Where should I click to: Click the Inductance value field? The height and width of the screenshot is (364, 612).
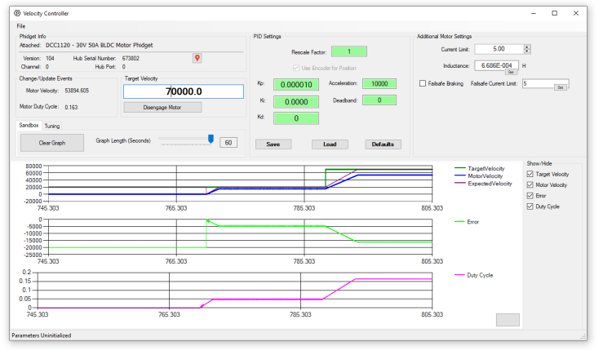coord(496,65)
